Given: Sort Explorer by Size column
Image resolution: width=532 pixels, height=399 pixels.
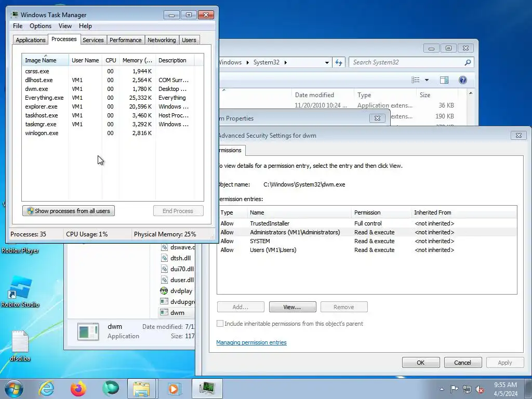Looking at the screenshot, I should [437, 95].
